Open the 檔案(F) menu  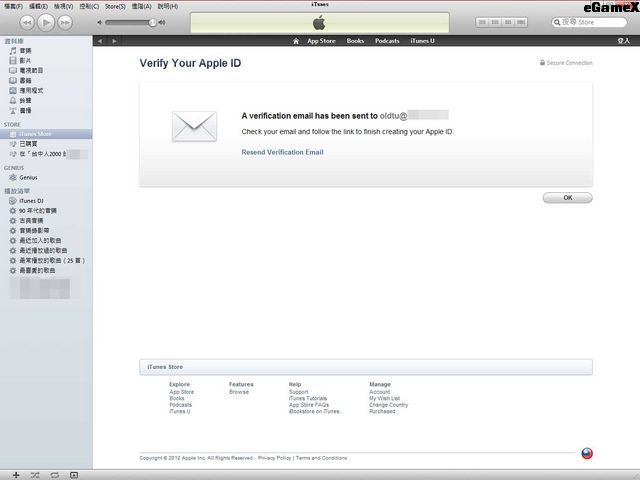[x=13, y=7]
